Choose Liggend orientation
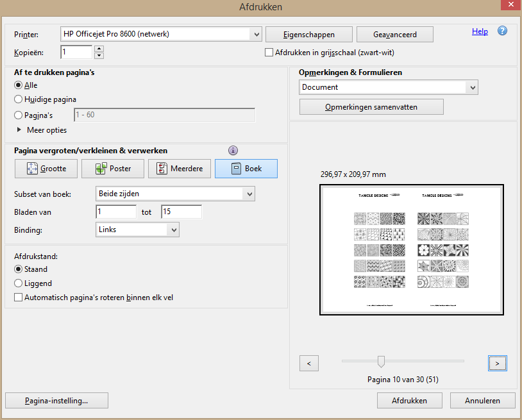Viewport: 522px width, 420px height. [x=18, y=283]
